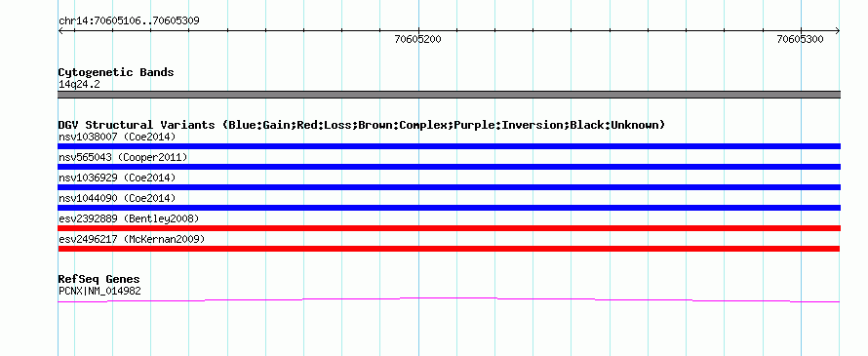This screenshot has width=868, height=356.
Task: Open variant nsv1038007 (Coe2014) label
Action: coord(117,137)
